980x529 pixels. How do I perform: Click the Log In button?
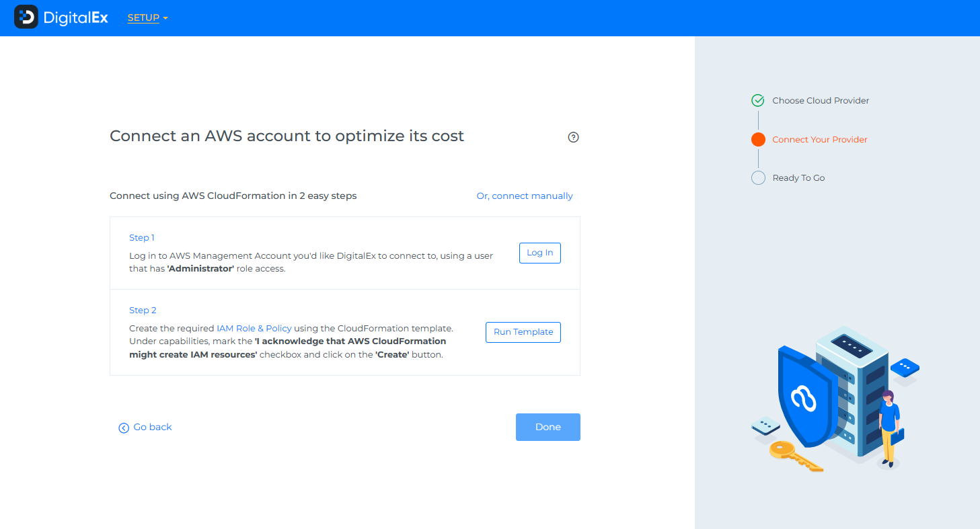[540, 253]
